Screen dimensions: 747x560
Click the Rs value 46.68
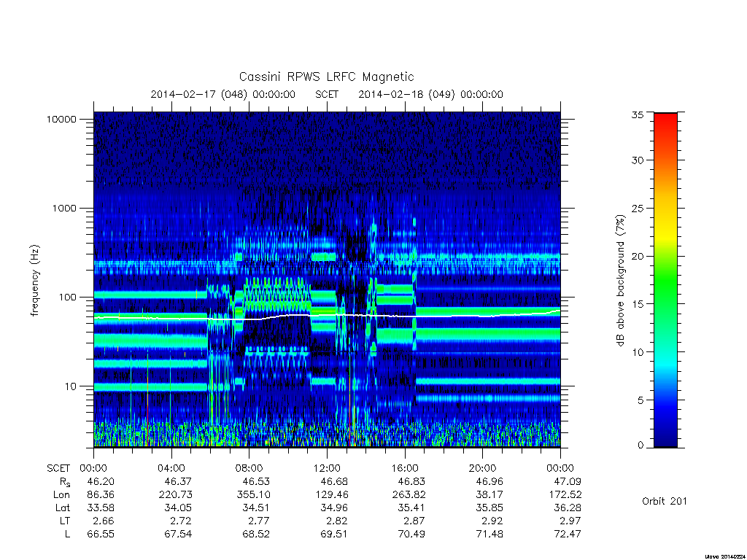[334, 481]
